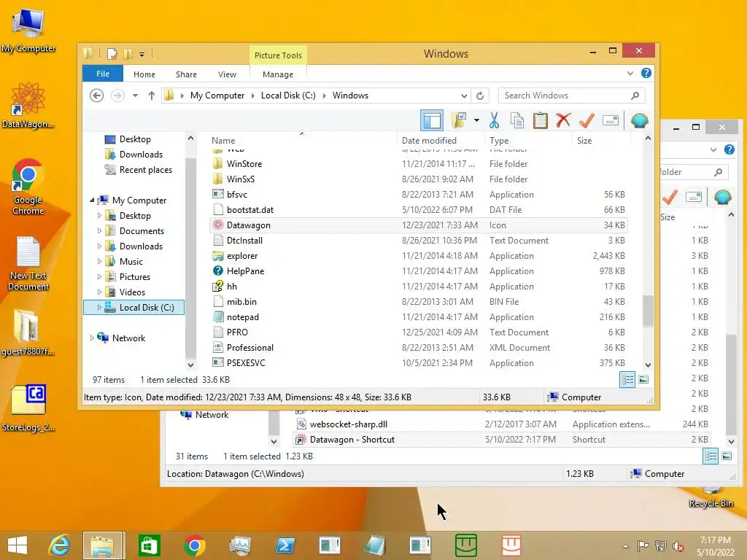The height and width of the screenshot is (560, 747).
Task: Open Google Chrome desktop shortcut
Action: [28, 187]
